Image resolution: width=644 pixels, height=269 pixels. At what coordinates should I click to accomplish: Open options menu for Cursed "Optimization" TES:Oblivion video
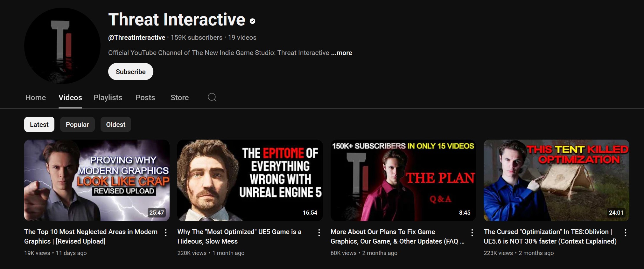pos(626,233)
